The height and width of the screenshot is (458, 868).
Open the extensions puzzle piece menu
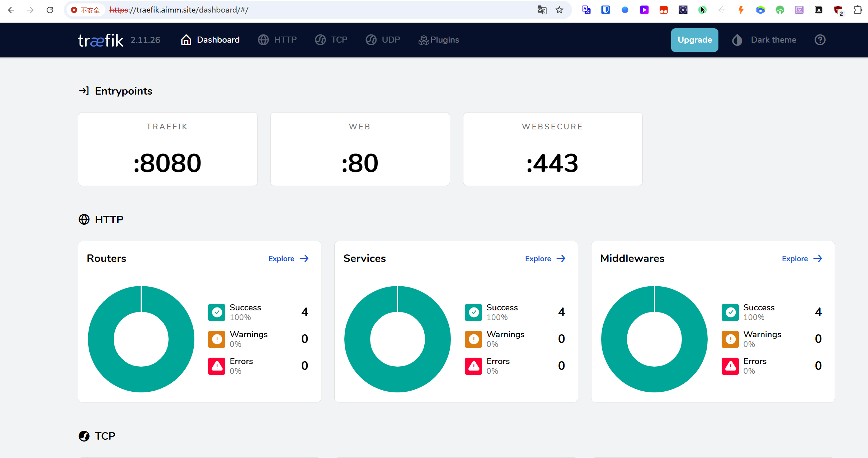858,10
